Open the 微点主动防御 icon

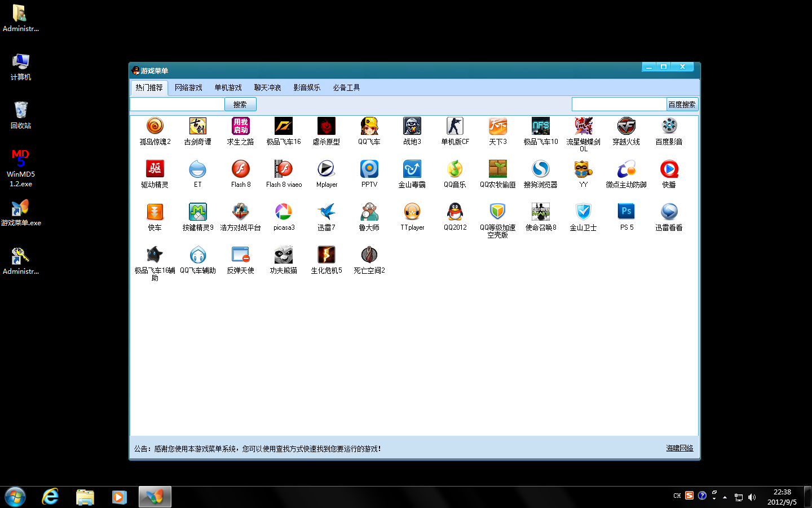point(626,169)
